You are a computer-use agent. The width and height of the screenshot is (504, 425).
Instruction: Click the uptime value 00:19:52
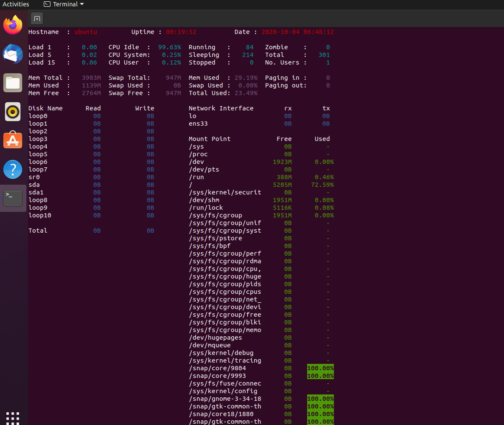coord(181,32)
